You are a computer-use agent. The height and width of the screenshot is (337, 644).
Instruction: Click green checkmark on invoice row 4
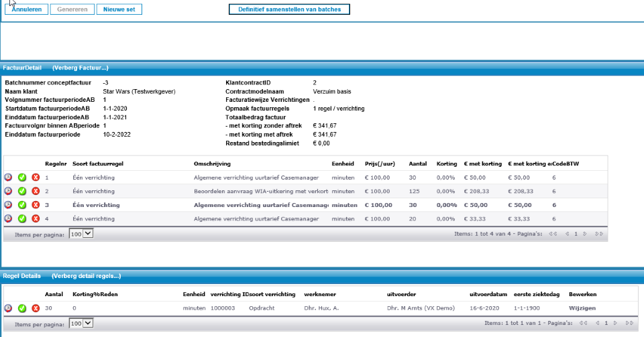(x=21, y=218)
